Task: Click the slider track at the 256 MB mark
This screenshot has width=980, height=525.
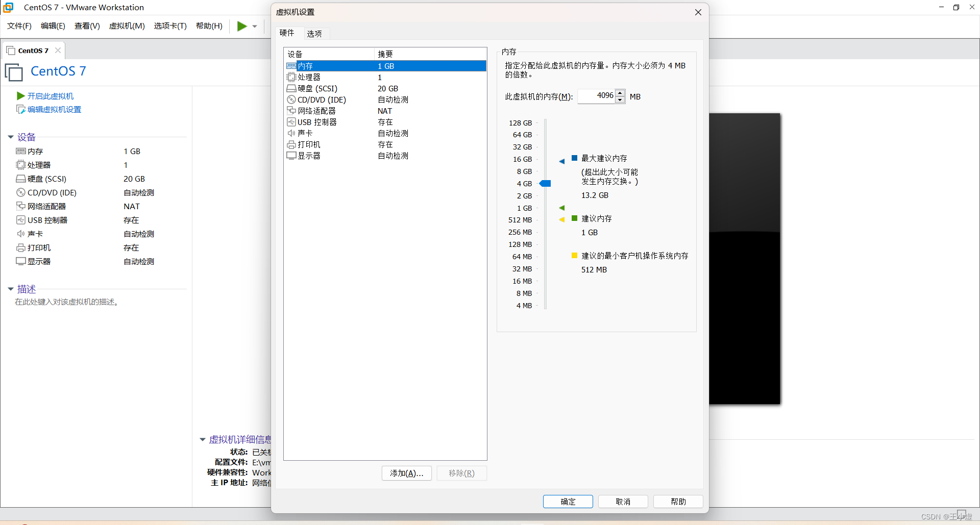Action: tap(546, 232)
